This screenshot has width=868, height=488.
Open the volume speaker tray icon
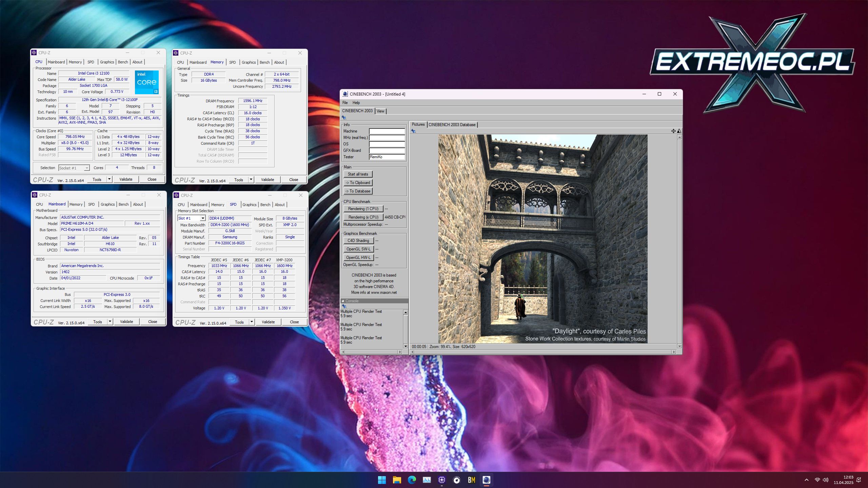[x=826, y=480]
